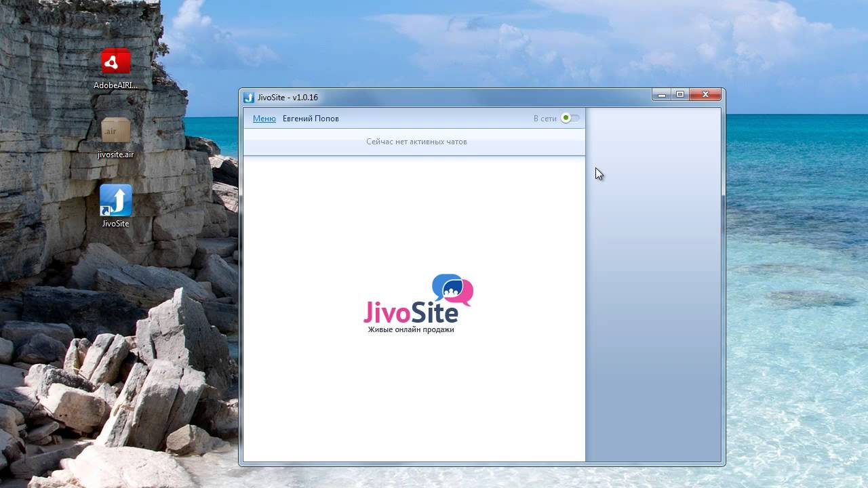Close the JivoSite window
This screenshot has height=488, width=868.
(x=705, y=95)
